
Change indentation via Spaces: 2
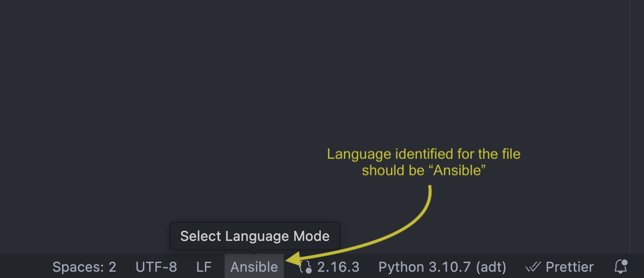[84, 267]
